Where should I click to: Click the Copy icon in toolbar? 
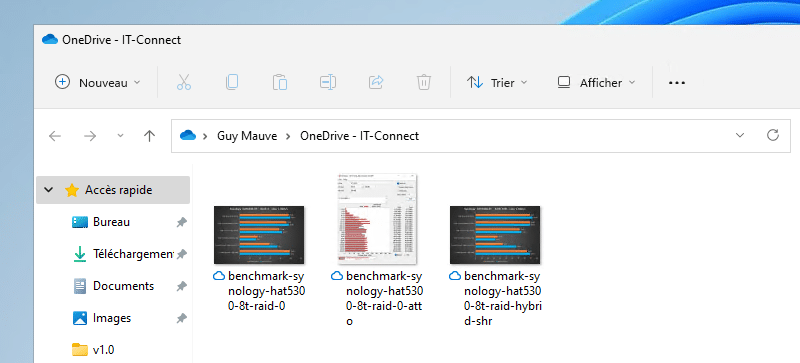tap(232, 82)
